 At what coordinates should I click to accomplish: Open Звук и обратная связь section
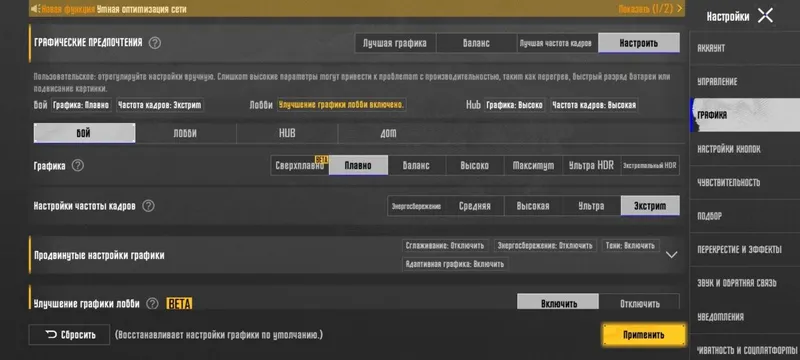[745, 282]
